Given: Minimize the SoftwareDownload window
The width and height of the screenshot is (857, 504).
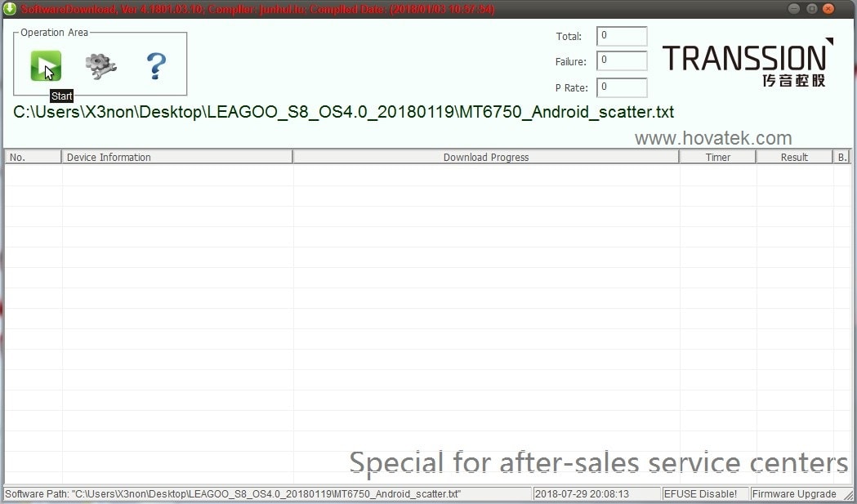Looking at the screenshot, I should 794,9.
